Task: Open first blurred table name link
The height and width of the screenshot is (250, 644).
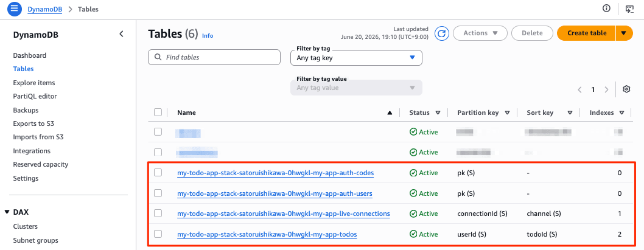Action: tap(188, 133)
